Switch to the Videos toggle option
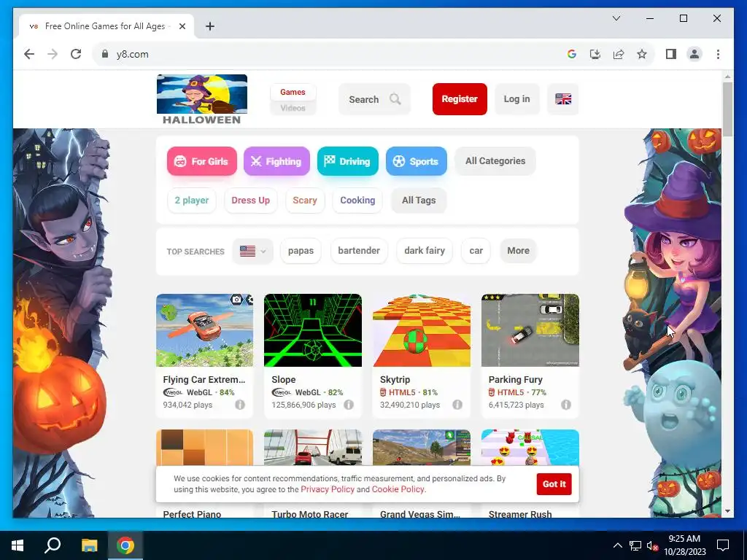 [293, 108]
